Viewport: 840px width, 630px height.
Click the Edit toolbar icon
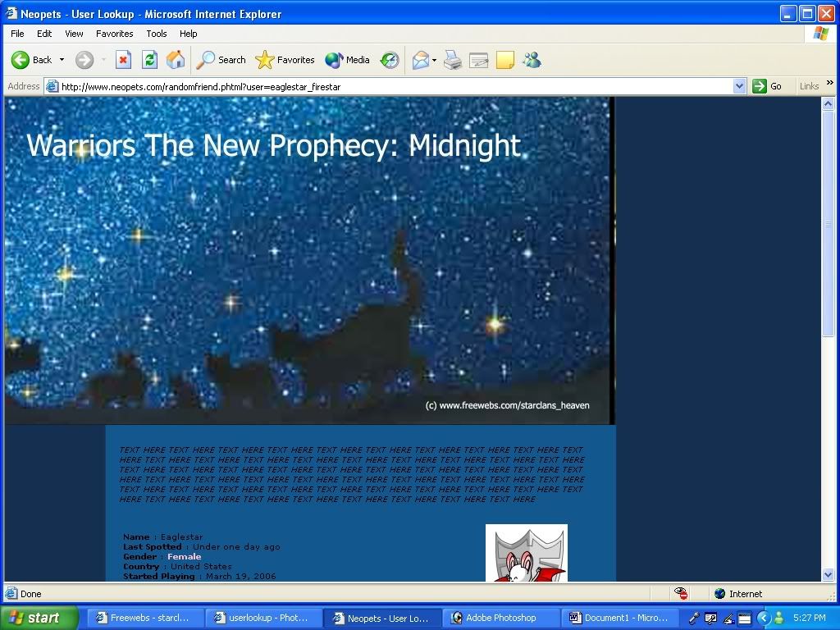point(478,60)
